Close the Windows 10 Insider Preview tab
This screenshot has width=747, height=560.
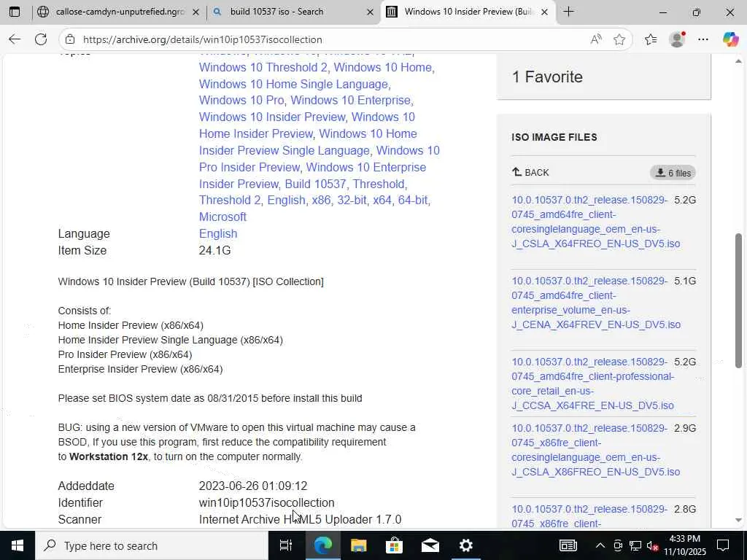[x=544, y=12]
